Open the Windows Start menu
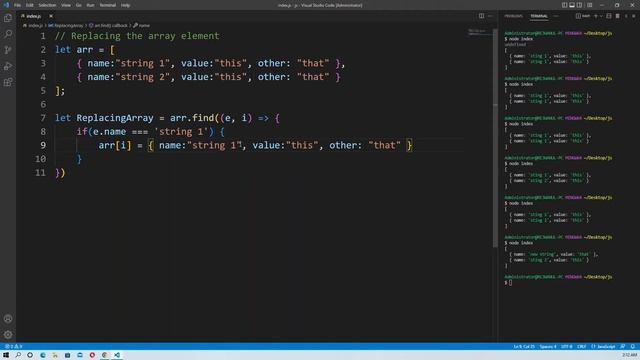This screenshot has height=360, width=640. [6, 355]
